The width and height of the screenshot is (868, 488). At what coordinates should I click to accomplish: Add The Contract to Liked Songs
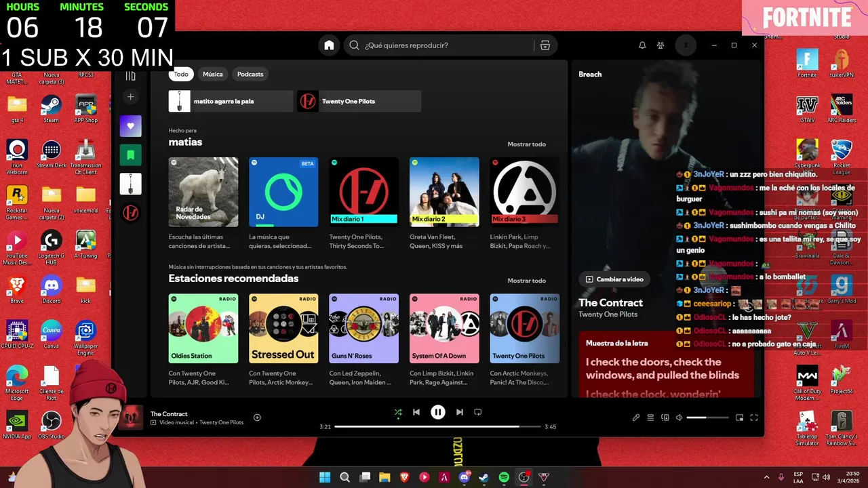click(x=257, y=418)
